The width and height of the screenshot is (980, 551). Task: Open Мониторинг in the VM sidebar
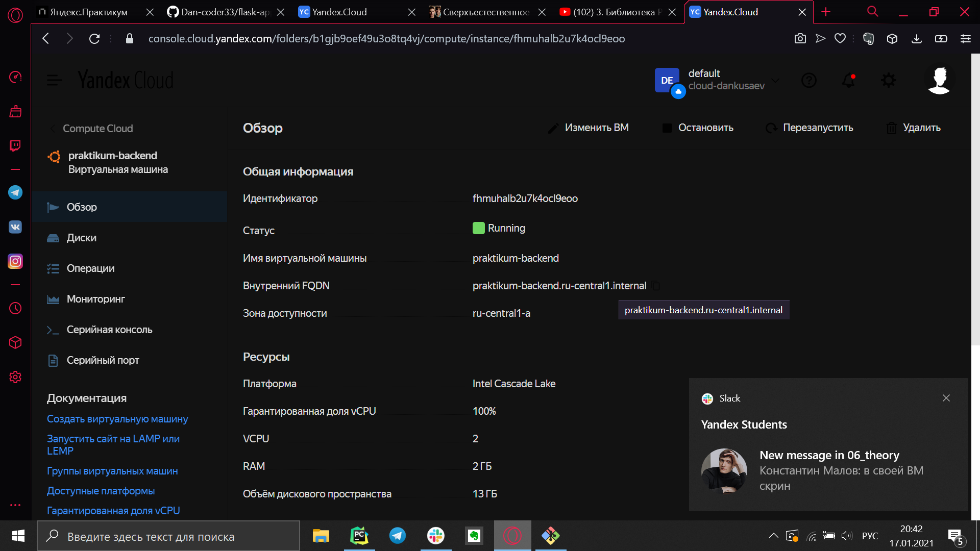(130, 299)
